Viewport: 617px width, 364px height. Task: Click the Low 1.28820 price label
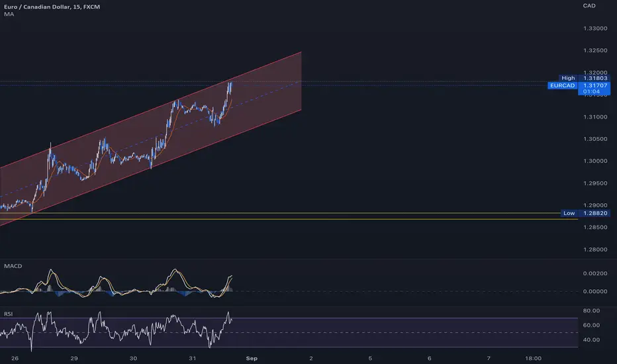tap(585, 213)
